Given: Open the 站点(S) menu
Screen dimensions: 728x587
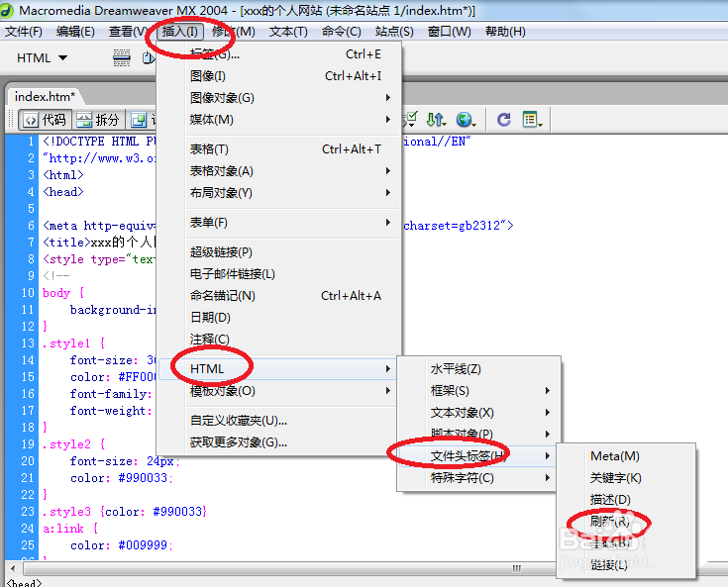Looking at the screenshot, I should pos(394,32).
